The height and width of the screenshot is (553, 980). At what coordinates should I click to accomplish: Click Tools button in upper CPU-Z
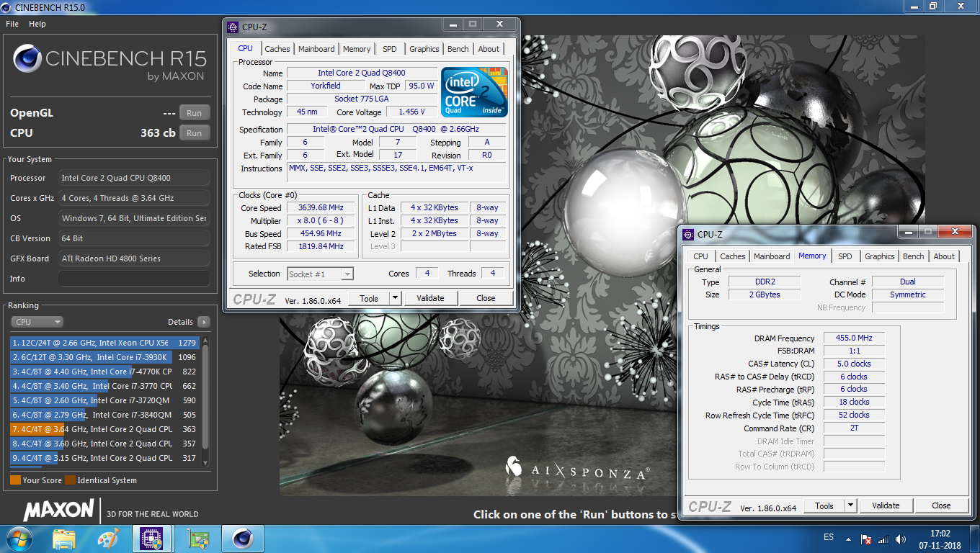(369, 298)
